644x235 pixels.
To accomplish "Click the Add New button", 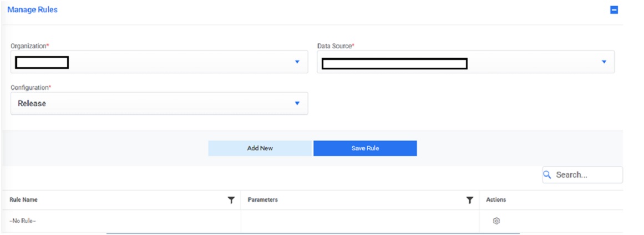I will pos(260,148).
